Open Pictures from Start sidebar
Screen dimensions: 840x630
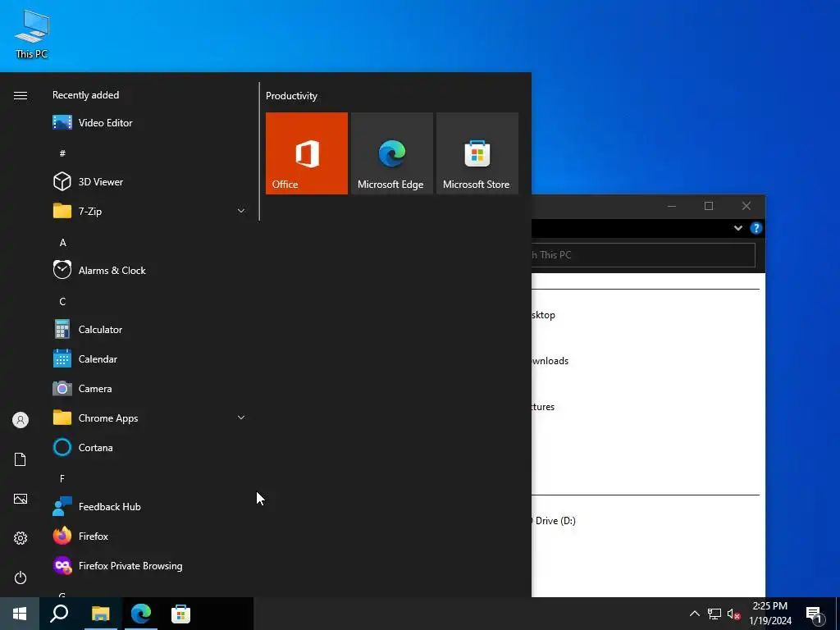pyautogui.click(x=21, y=499)
